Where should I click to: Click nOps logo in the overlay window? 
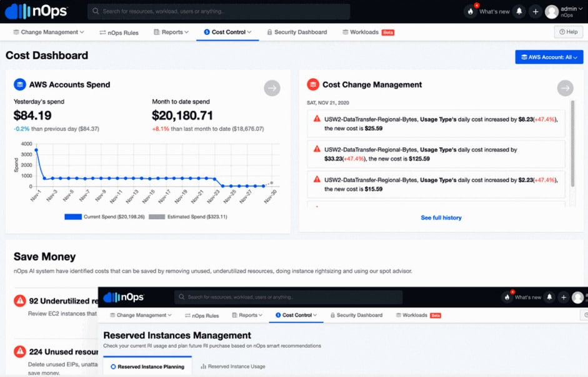point(123,297)
